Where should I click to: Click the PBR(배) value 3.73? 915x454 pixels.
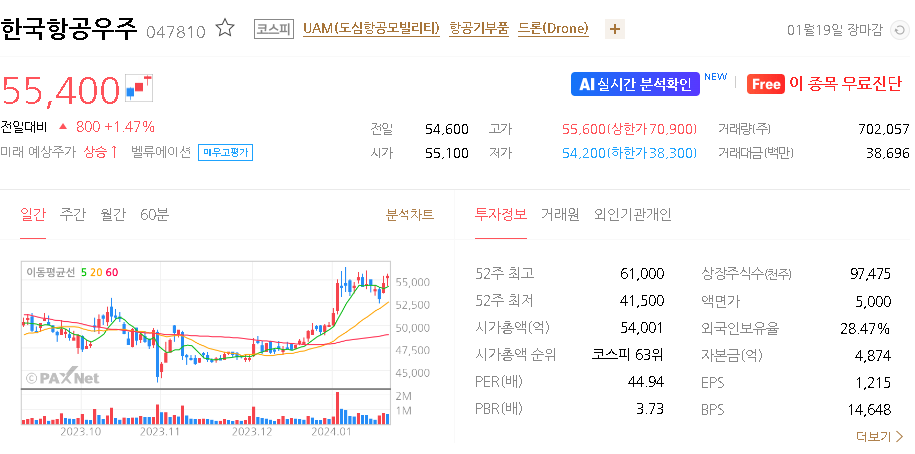click(650, 409)
